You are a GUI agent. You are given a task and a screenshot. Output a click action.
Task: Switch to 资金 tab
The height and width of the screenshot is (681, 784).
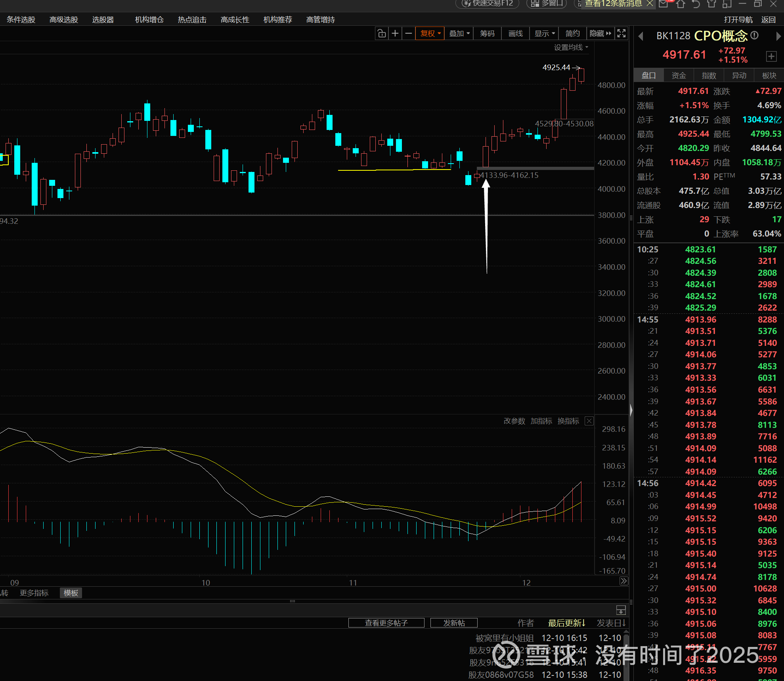click(679, 75)
